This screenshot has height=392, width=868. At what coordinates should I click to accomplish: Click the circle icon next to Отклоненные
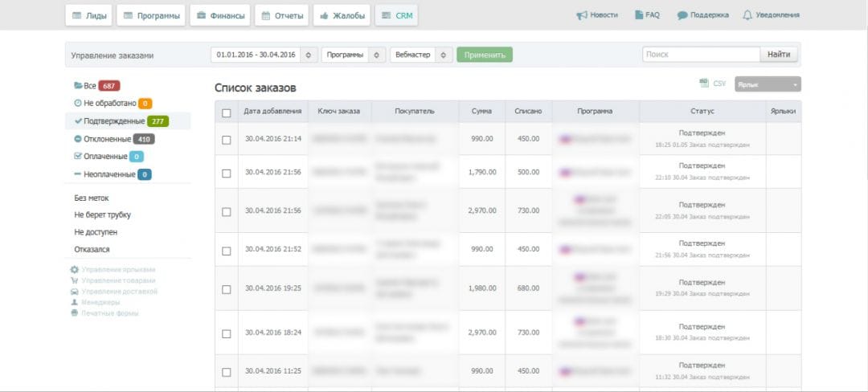pos(77,139)
